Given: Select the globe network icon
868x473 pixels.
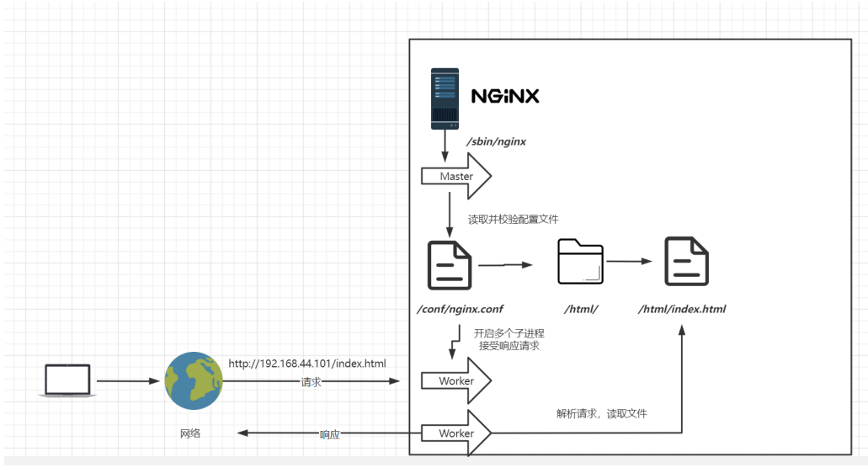Looking at the screenshot, I should coord(194,380).
